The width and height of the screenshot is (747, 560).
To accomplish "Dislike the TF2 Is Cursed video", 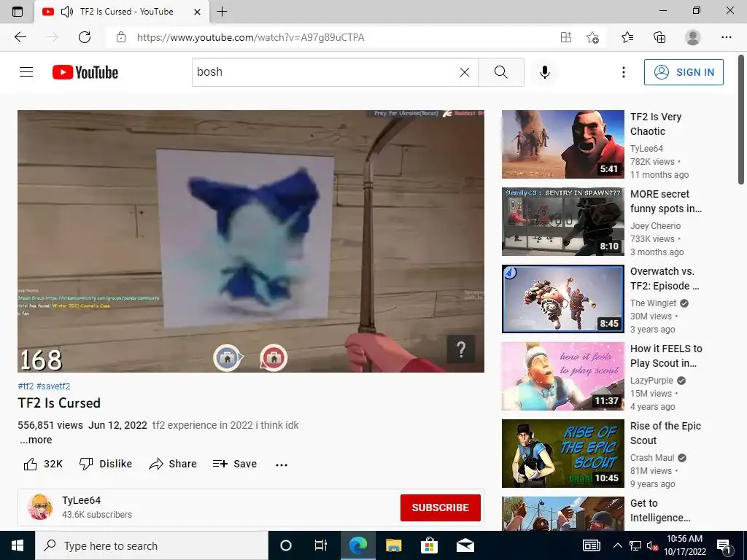I will point(106,464).
